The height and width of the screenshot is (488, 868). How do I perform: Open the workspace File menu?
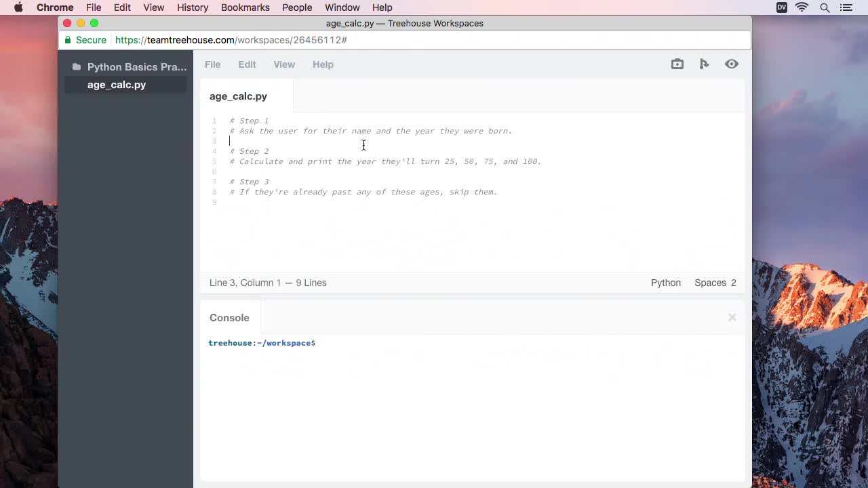pyautogui.click(x=212, y=64)
